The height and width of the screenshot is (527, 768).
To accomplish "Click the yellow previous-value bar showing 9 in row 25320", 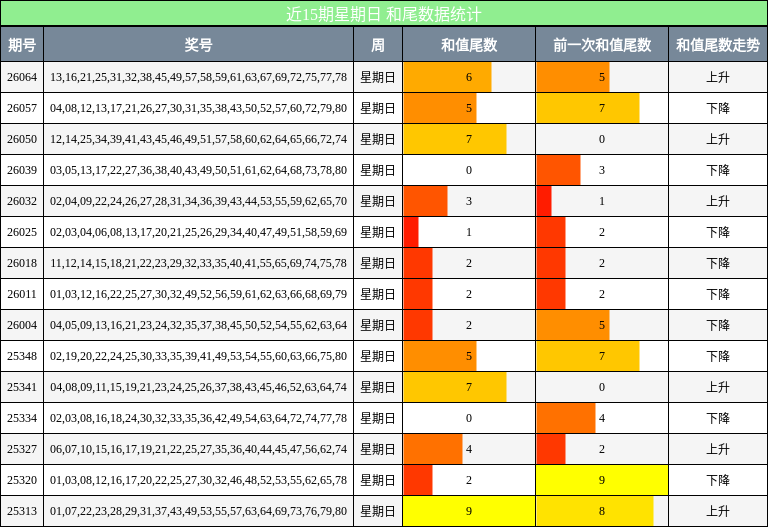I will point(602,480).
